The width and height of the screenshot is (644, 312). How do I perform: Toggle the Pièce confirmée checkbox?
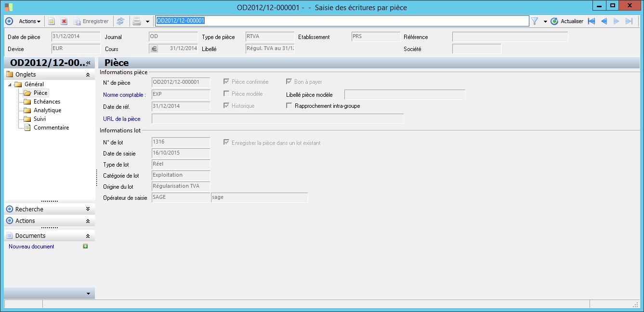[x=226, y=82]
